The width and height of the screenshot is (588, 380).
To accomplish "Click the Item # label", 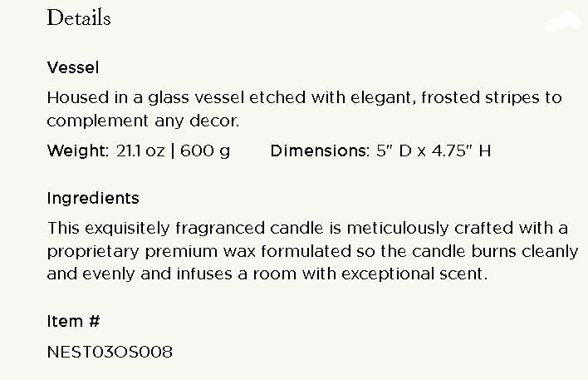I will (73, 322).
